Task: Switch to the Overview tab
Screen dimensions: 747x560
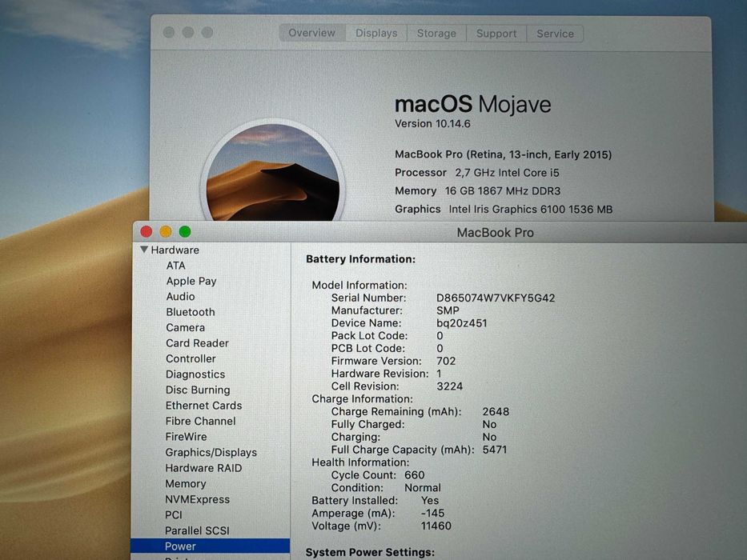Action: point(312,33)
